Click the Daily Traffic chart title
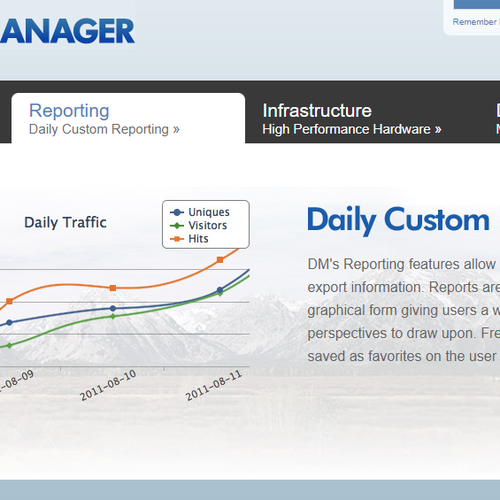Viewport: 500px width, 500px height. [x=65, y=223]
